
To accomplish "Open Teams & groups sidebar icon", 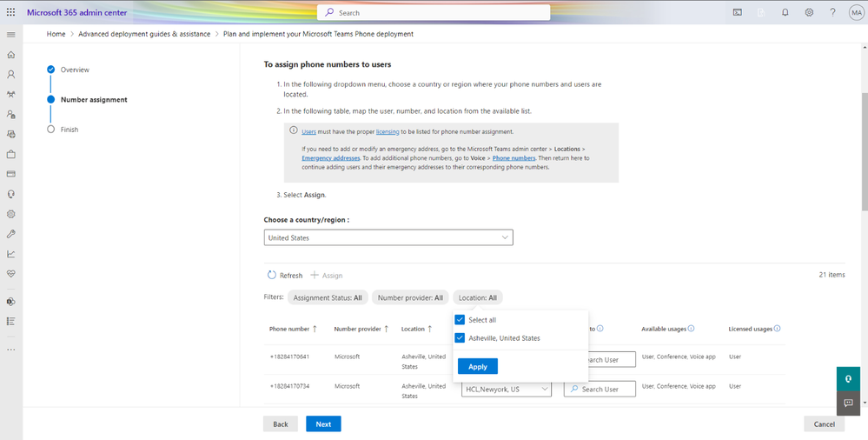I will point(10,94).
